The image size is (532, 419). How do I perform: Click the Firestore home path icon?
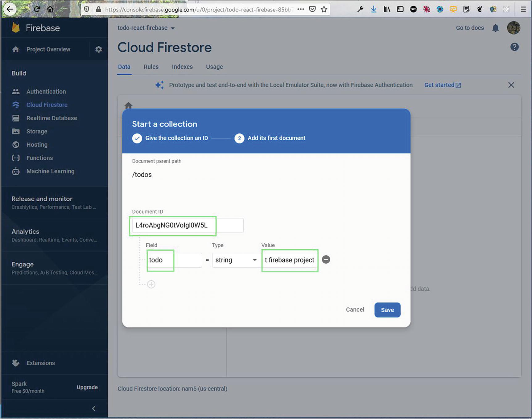point(129,106)
